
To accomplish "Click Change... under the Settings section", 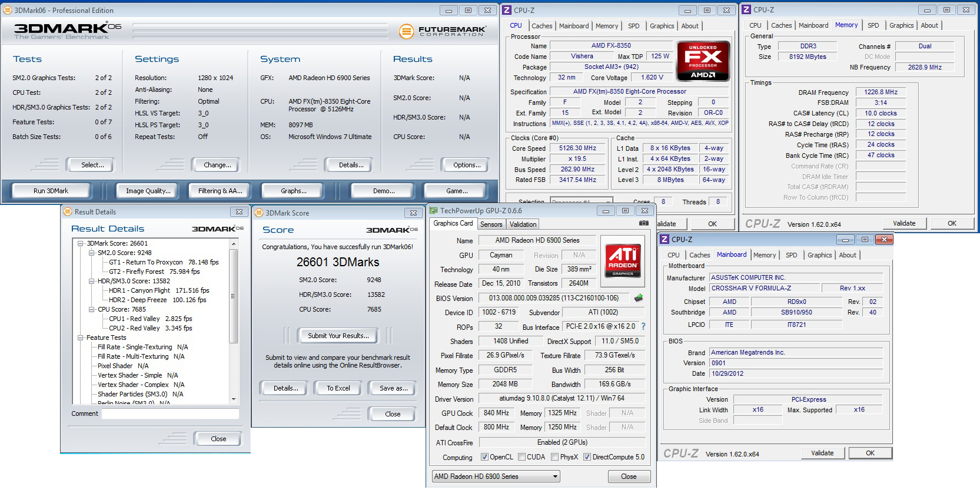I will 217,165.
